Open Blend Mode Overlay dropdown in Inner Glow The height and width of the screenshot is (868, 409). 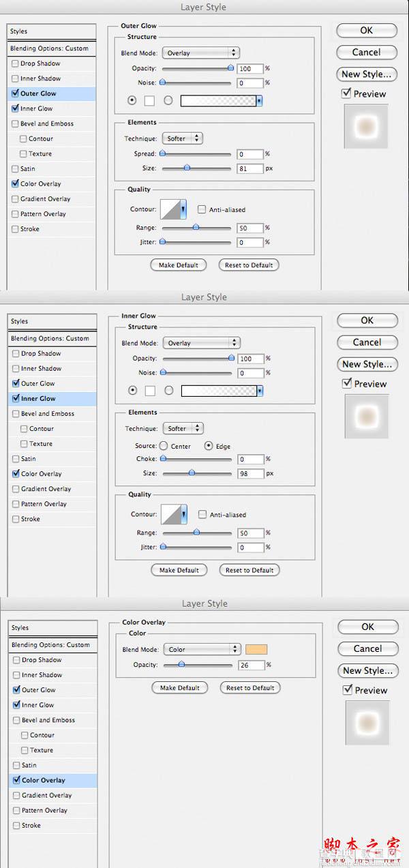pos(201,343)
